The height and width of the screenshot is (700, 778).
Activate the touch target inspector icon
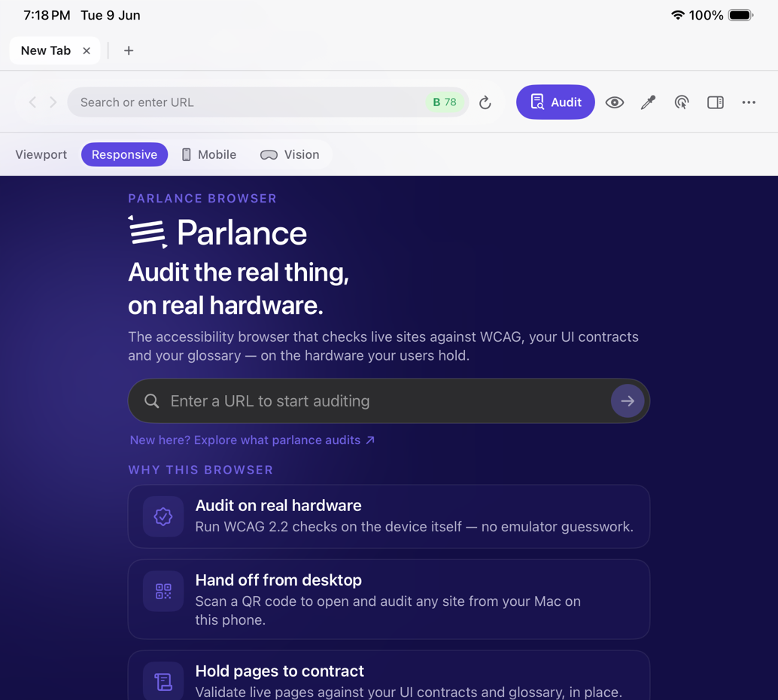tap(682, 102)
